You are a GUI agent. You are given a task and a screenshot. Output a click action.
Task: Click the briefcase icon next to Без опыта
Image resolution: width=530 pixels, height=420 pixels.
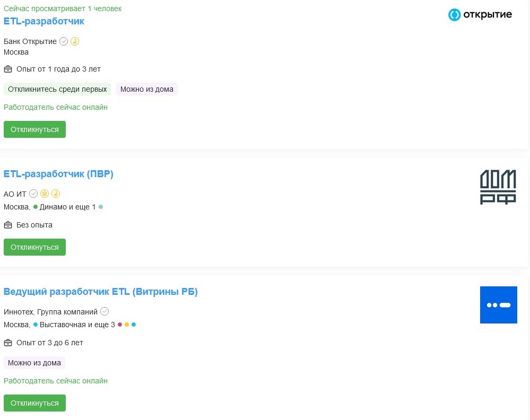8,224
